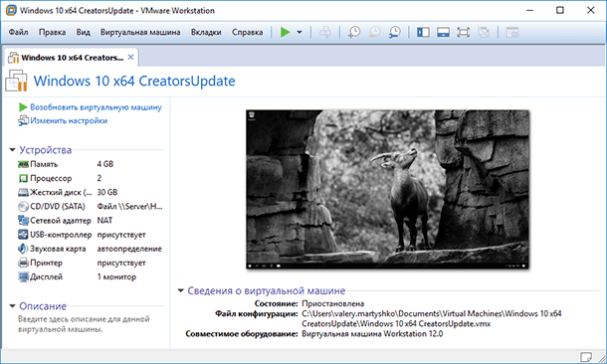The width and height of the screenshot is (607, 364).
Task: Open the Виртуальная машина menu
Action: pyautogui.click(x=140, y=32)
